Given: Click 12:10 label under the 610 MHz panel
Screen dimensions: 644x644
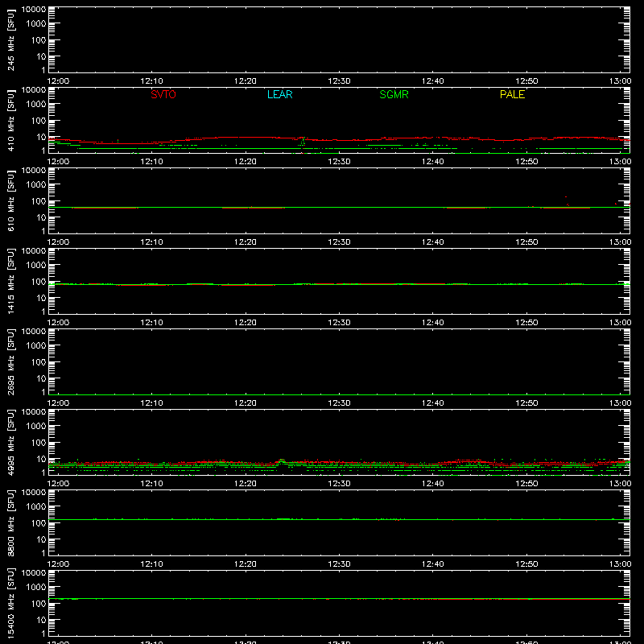Looking at the screenshot, I should tap(151, 242).
